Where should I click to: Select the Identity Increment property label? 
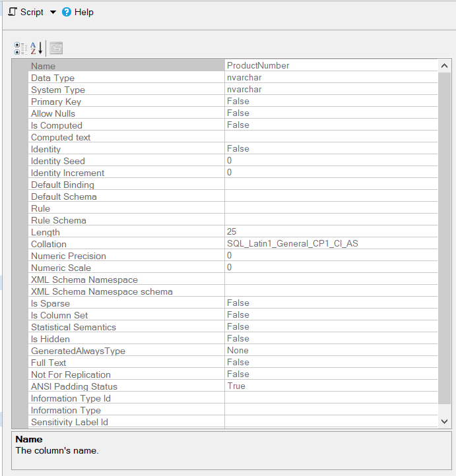(67, 173)
